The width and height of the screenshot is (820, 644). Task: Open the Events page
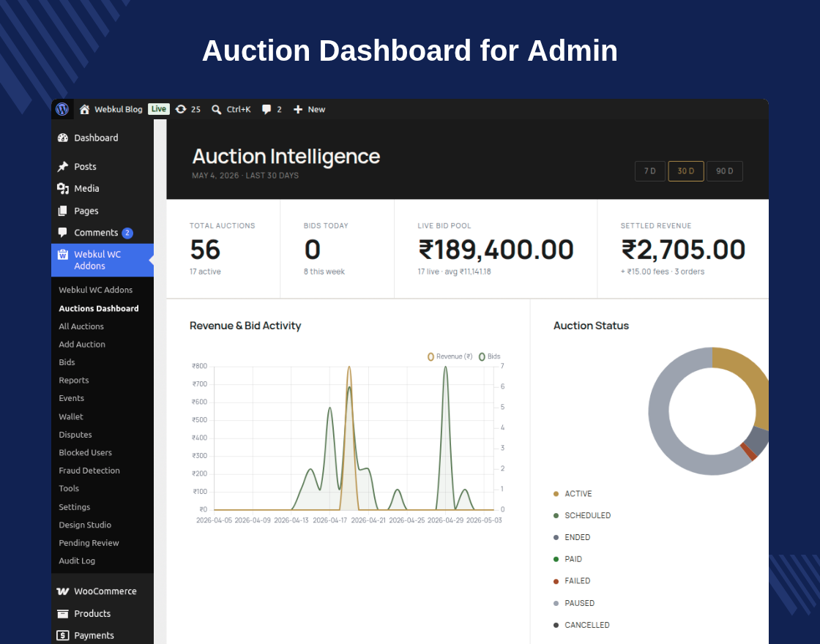click(x=71, y=398)
